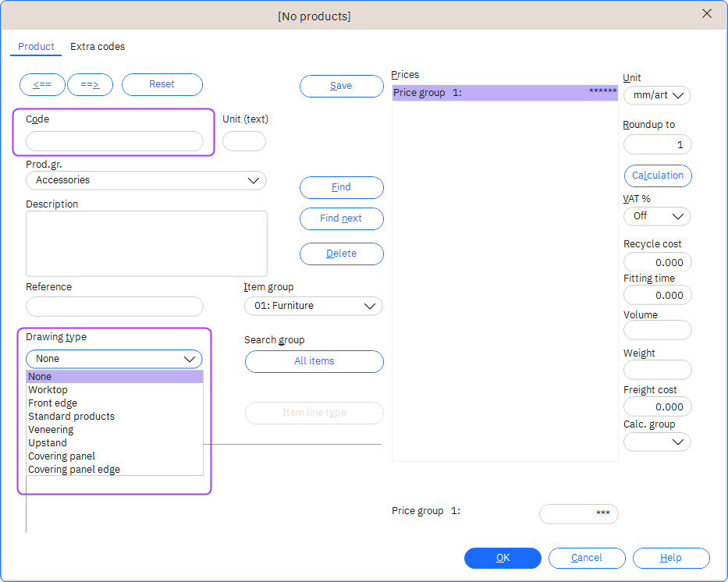Click the Reset button

(x=162, y=84)
